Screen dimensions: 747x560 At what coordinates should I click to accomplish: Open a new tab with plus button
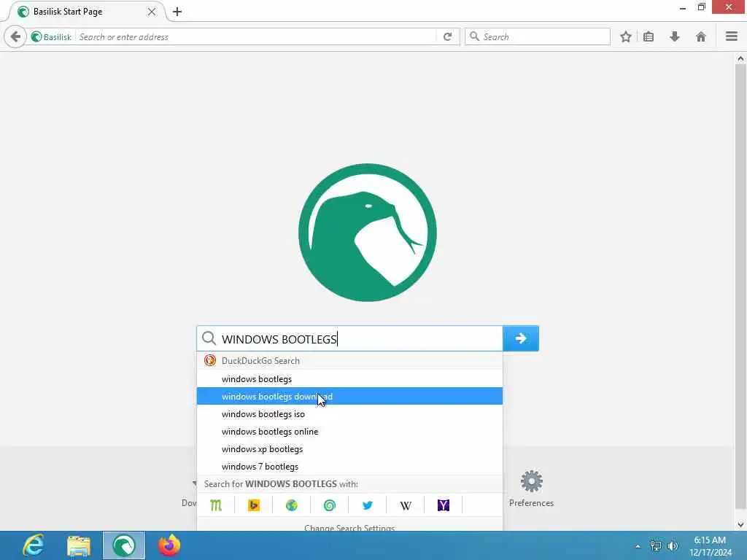tap(177, 12)
